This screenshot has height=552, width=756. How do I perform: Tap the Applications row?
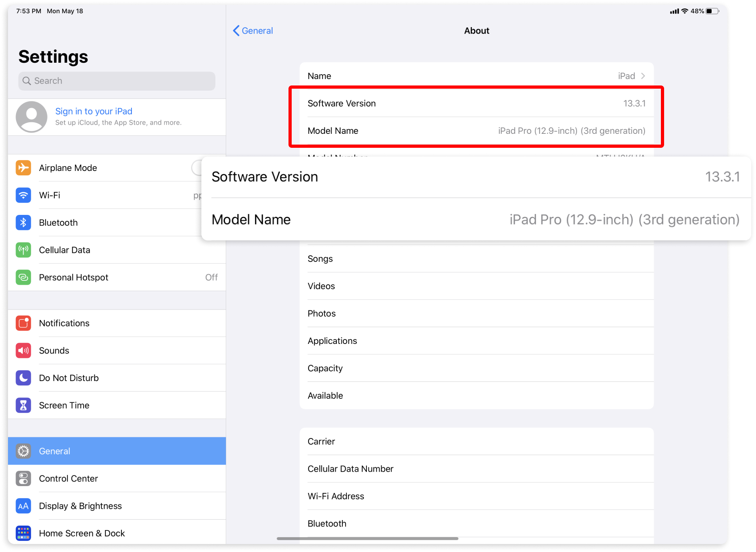(477, 341)
